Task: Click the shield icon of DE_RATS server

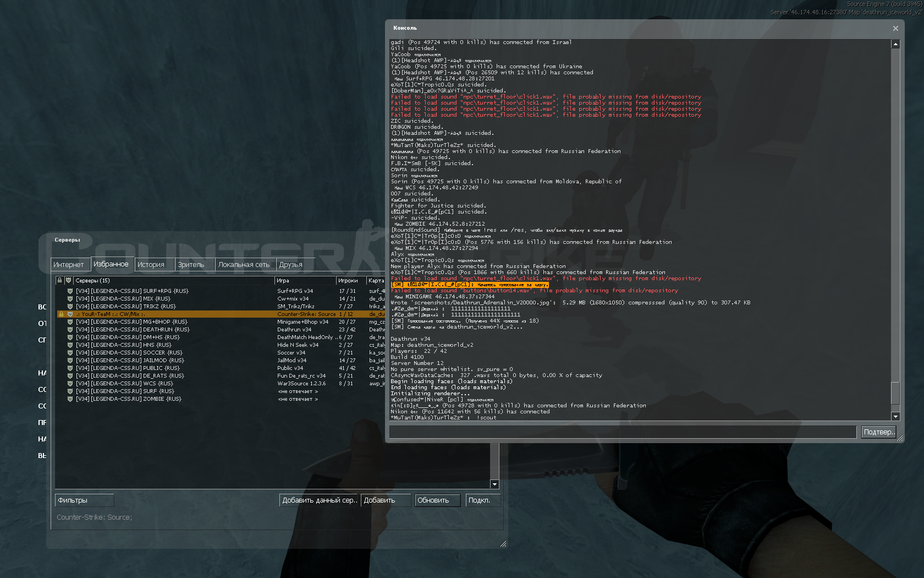Action: pyautogui.click(x=70, y=375)
